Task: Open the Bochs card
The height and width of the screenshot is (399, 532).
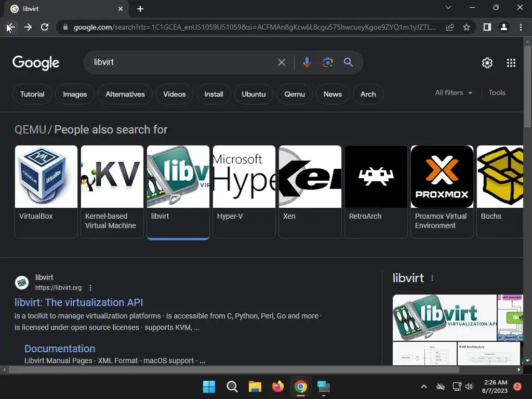Action: pyautogui.click(x=500, y=192)
